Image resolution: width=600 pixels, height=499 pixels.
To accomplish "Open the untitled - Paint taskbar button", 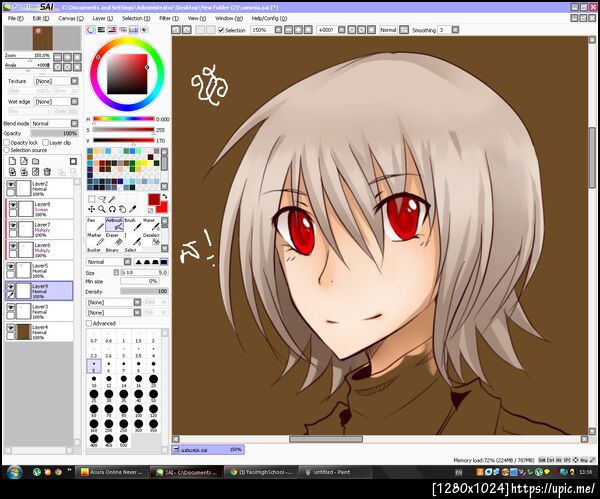I will [335, 472].
